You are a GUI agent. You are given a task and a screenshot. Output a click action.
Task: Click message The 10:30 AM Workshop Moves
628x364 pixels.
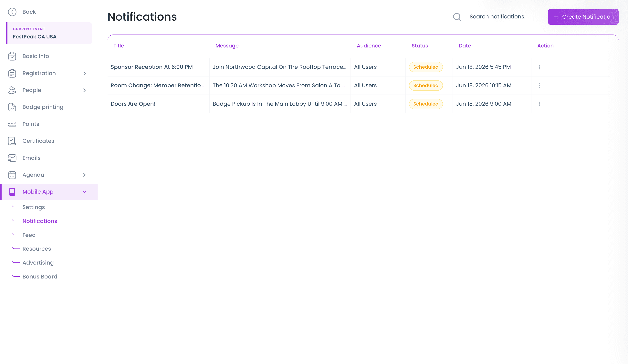279,85
